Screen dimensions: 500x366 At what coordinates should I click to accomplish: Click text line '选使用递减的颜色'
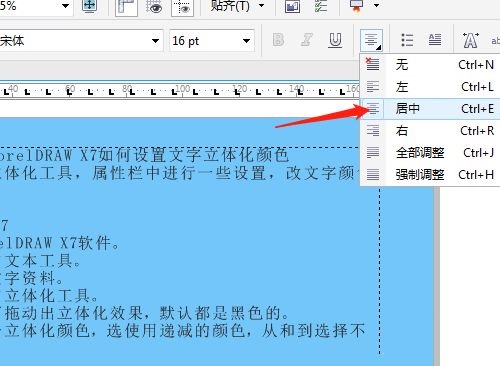click(x=176, y=330)
